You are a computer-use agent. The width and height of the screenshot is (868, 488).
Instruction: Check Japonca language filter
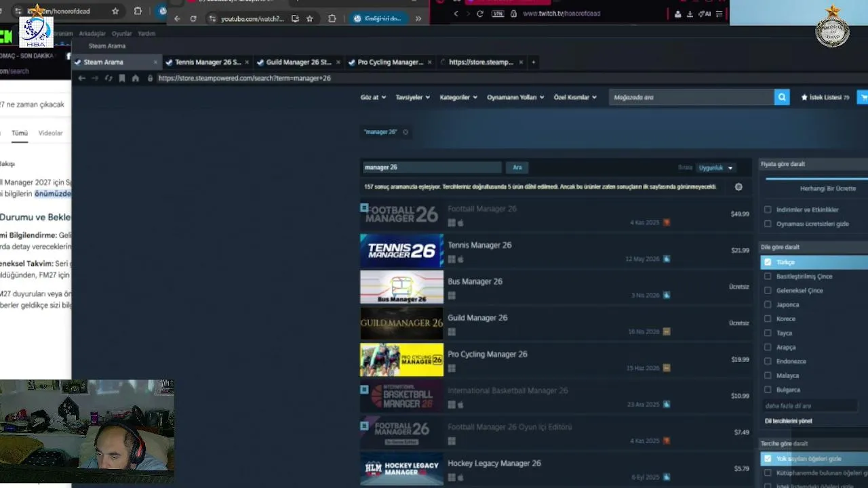(x=768, y=305)
